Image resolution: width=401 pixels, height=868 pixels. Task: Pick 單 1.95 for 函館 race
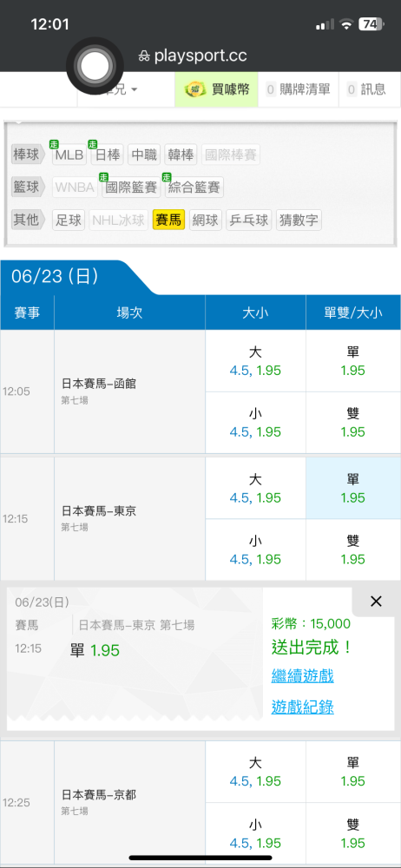pyautogui.click(x=352, y=361)
